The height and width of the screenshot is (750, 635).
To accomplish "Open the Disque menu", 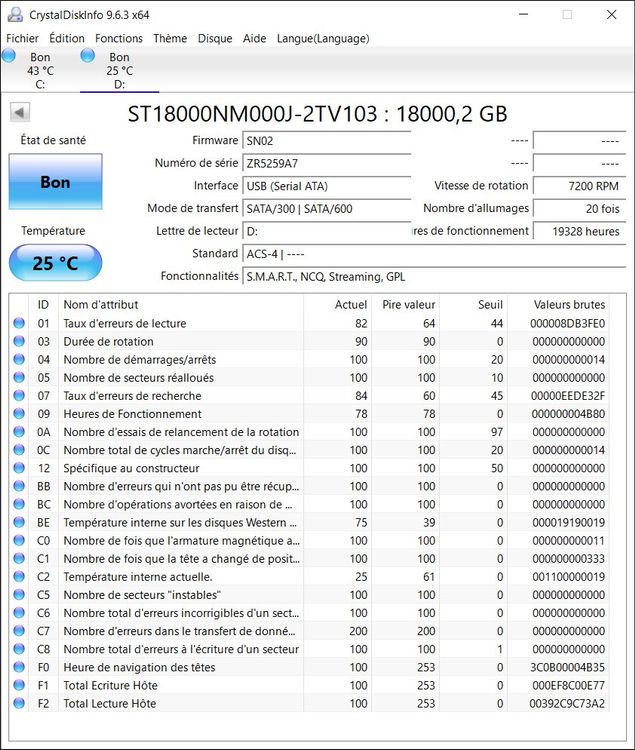I will pos(215,38).
